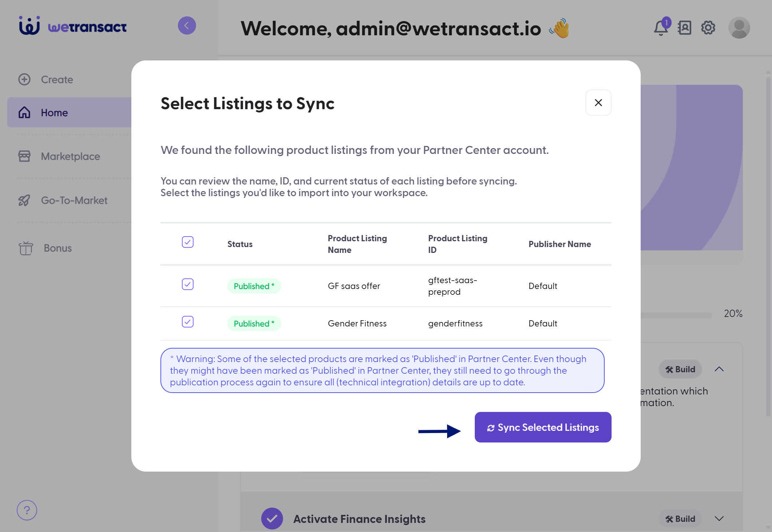
Task: Click the Create label in sidebar
Action: pos(57,79)
